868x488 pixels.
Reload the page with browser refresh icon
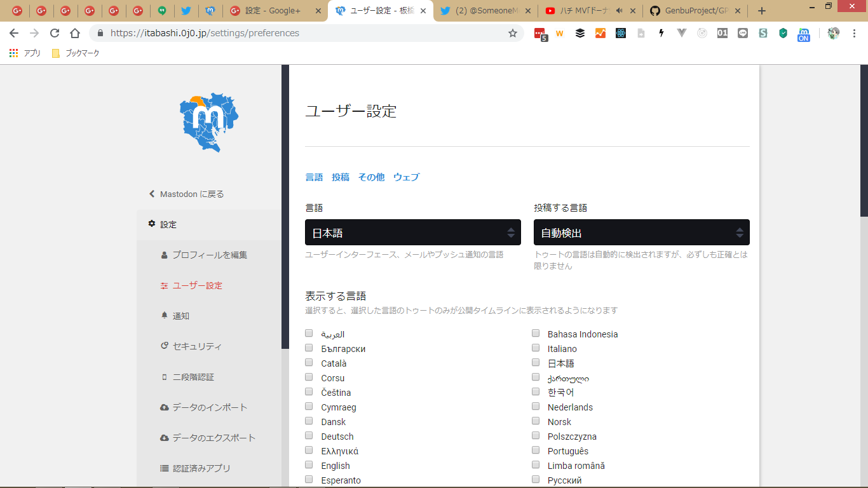click(55, 33)
